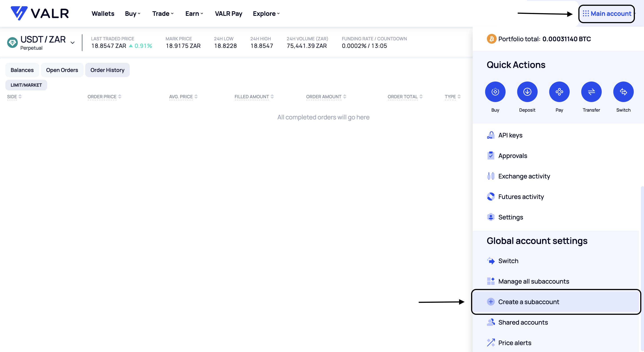Click the Manage all subaccounts grid icon
This screenshot has width=644, height=352.
(490, 281)
